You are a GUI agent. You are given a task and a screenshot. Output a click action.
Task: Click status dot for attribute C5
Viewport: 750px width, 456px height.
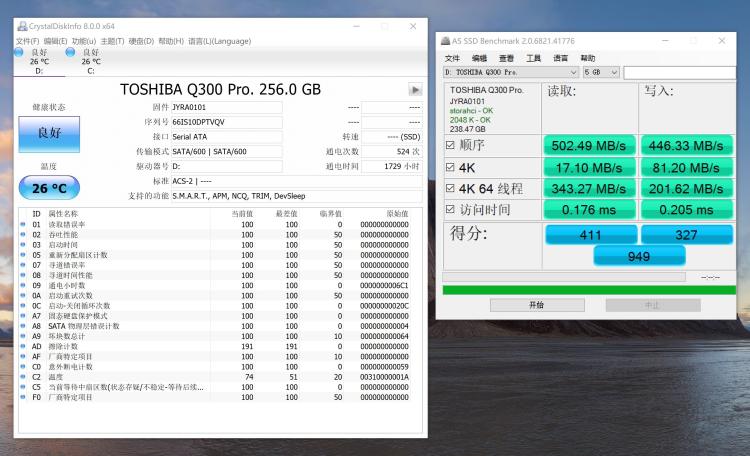(x=23, y=387)
